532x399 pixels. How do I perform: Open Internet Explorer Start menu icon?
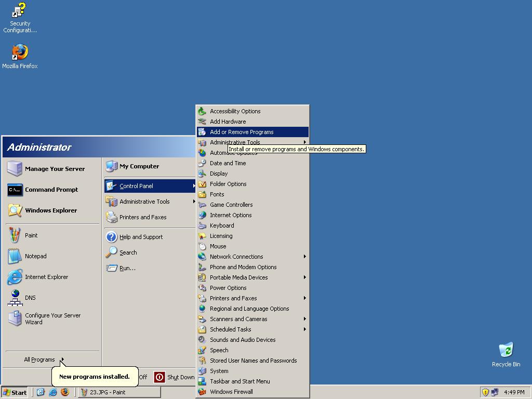(x=15, y=277)
